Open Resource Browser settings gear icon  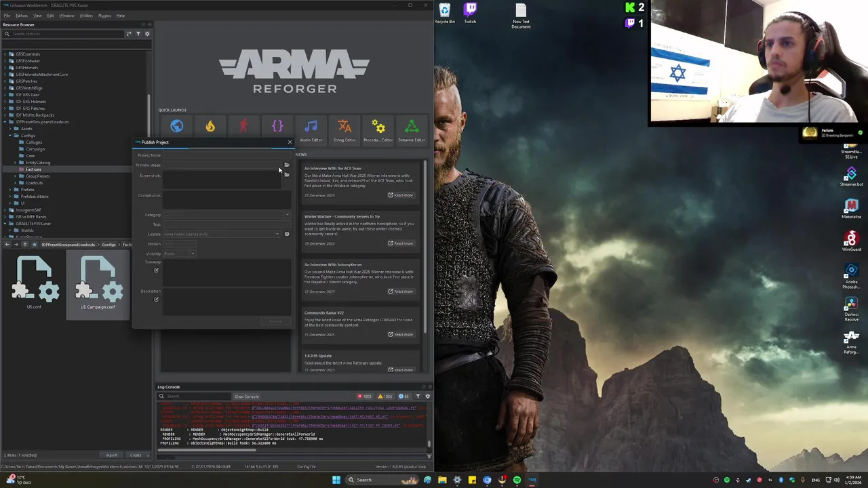coord(147,34)
